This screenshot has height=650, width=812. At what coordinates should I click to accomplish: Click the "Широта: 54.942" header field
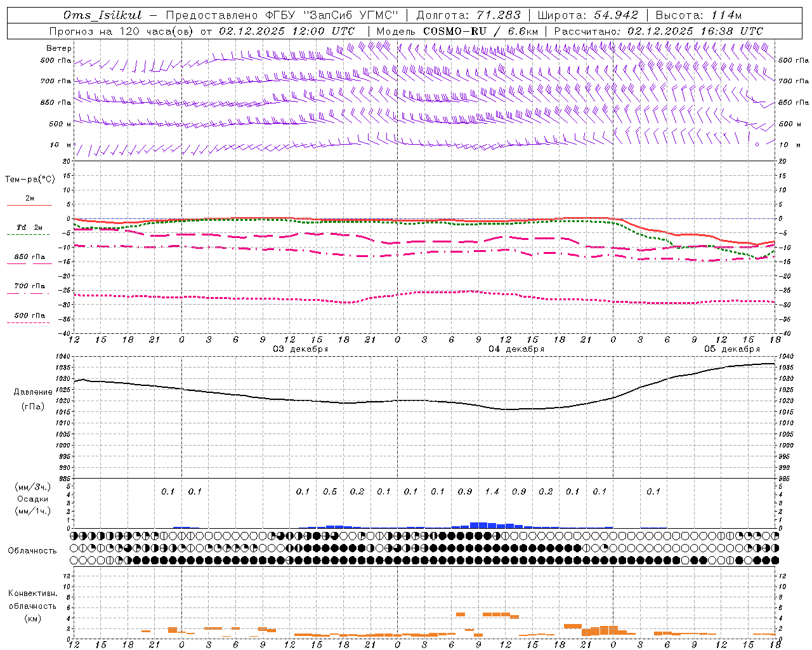587,15
